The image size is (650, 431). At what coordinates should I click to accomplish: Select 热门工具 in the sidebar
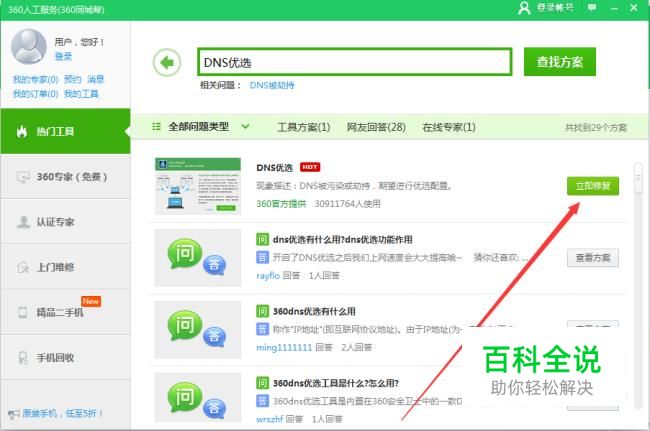[65, 131]
